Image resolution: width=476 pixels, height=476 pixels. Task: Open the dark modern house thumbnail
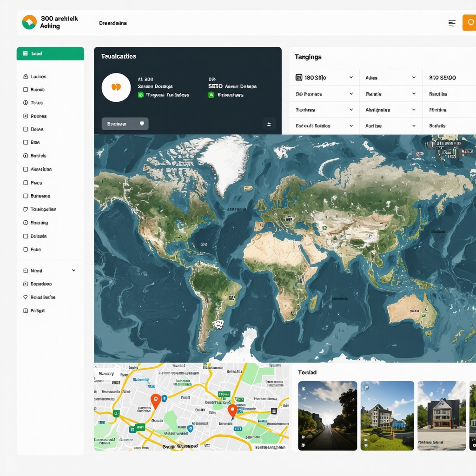(442, 416)
